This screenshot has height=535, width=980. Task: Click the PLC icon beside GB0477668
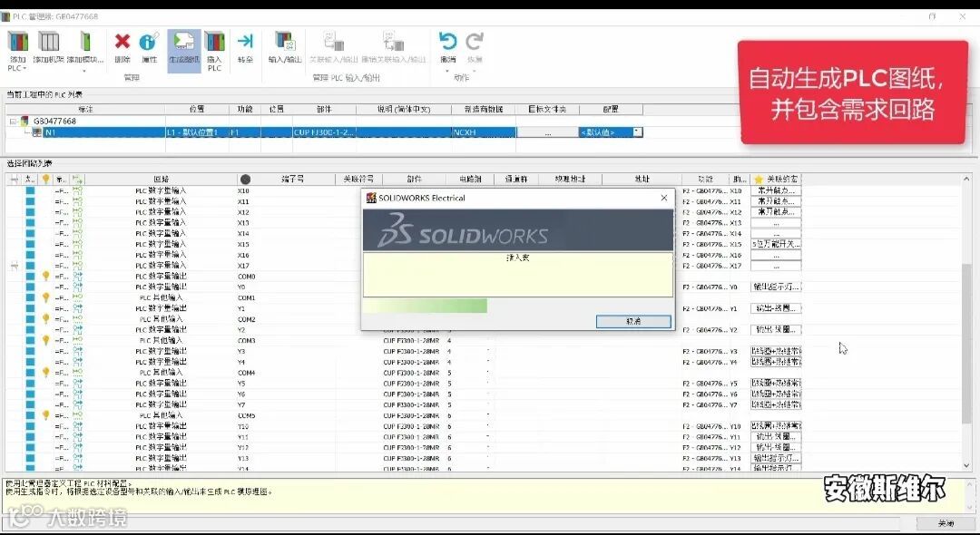coord(24,122)
